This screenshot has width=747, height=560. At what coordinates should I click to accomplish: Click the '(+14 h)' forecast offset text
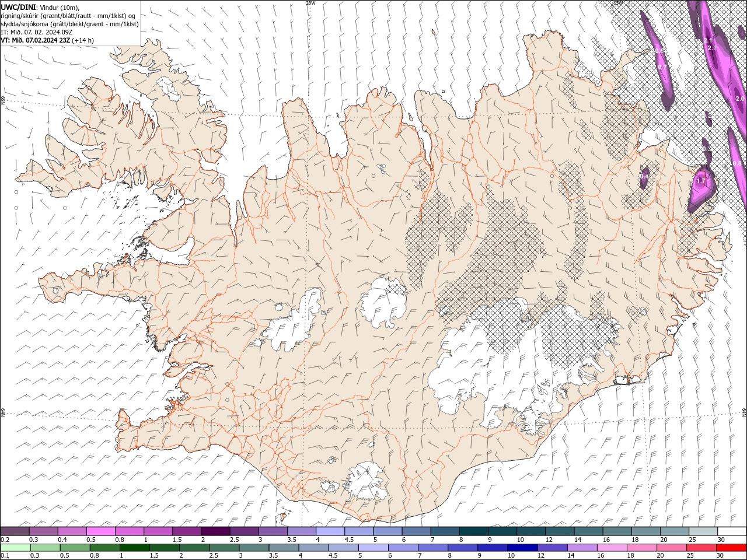(83, 40)
